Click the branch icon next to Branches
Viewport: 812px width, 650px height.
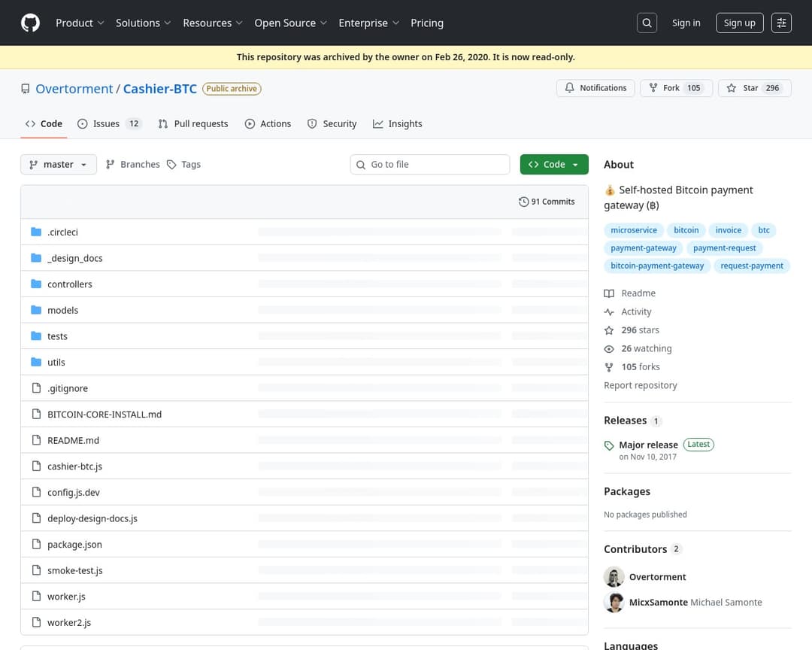click(110, 164)
